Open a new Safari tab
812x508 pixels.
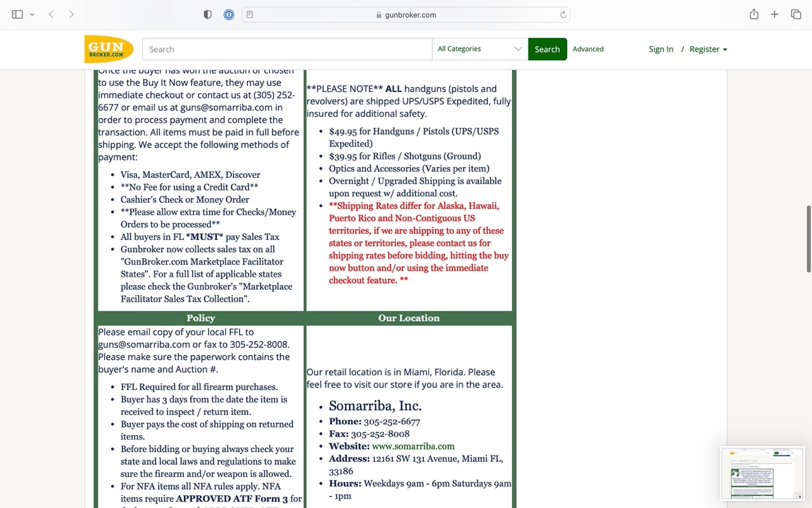coord(775,14)
